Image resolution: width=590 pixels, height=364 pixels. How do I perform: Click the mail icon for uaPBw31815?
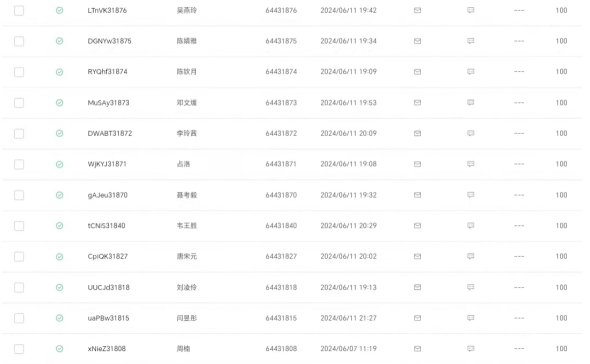417,318
